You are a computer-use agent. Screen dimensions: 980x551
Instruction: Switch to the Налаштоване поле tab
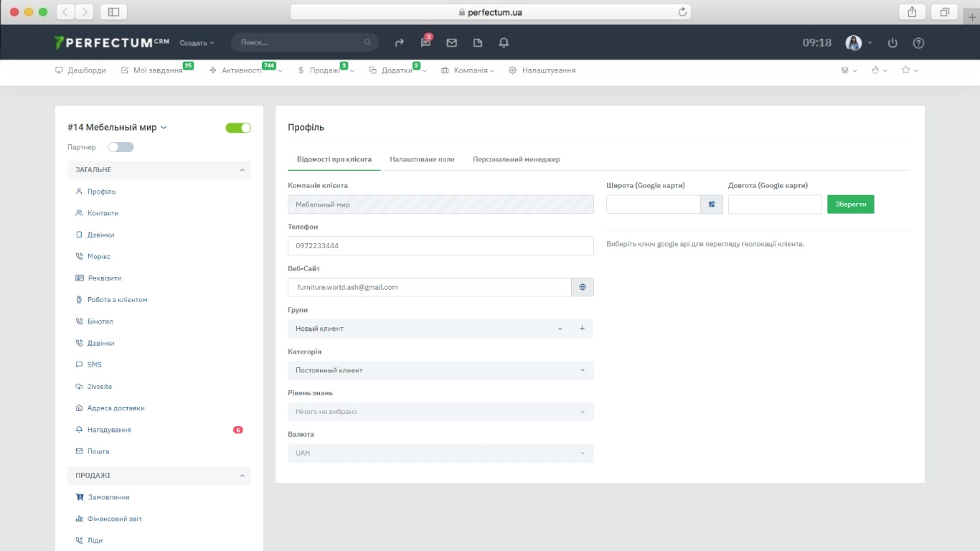click(422, 159)
